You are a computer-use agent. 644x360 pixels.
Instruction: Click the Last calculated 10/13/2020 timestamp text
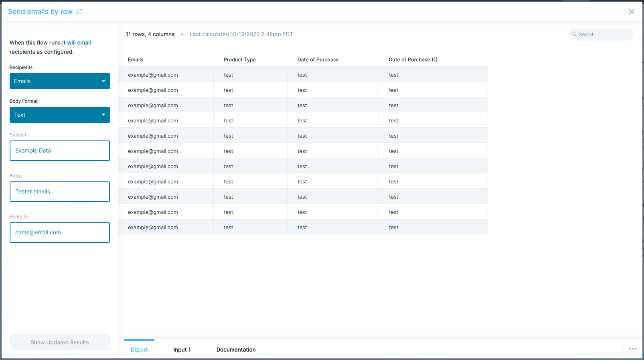pyautogui.click(x=241, y=34)
